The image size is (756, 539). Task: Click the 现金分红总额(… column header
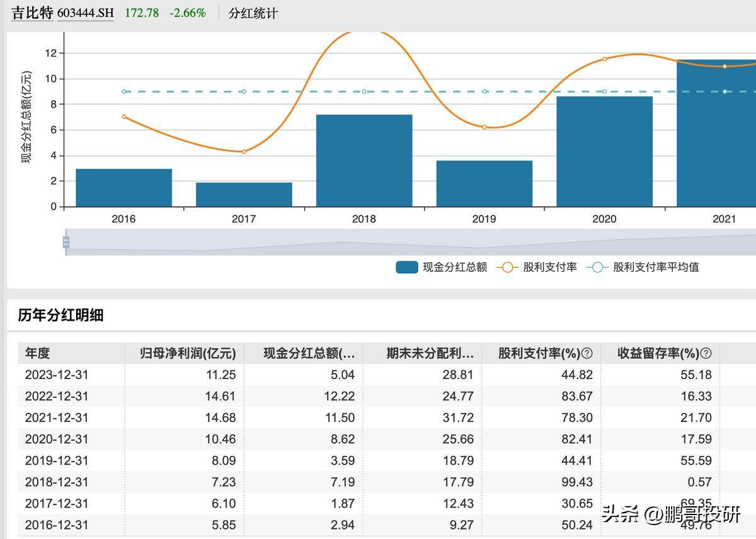click(309, 354)
